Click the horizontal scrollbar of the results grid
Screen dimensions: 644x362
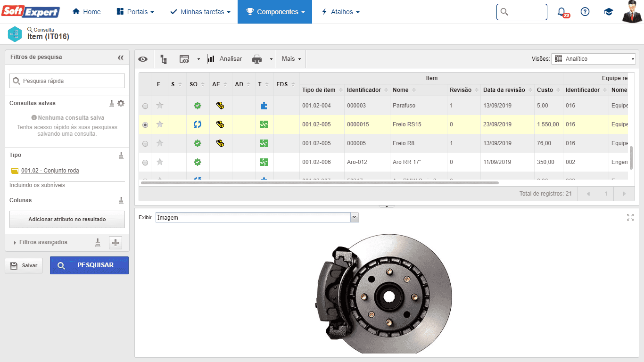(x=320, y=183)
